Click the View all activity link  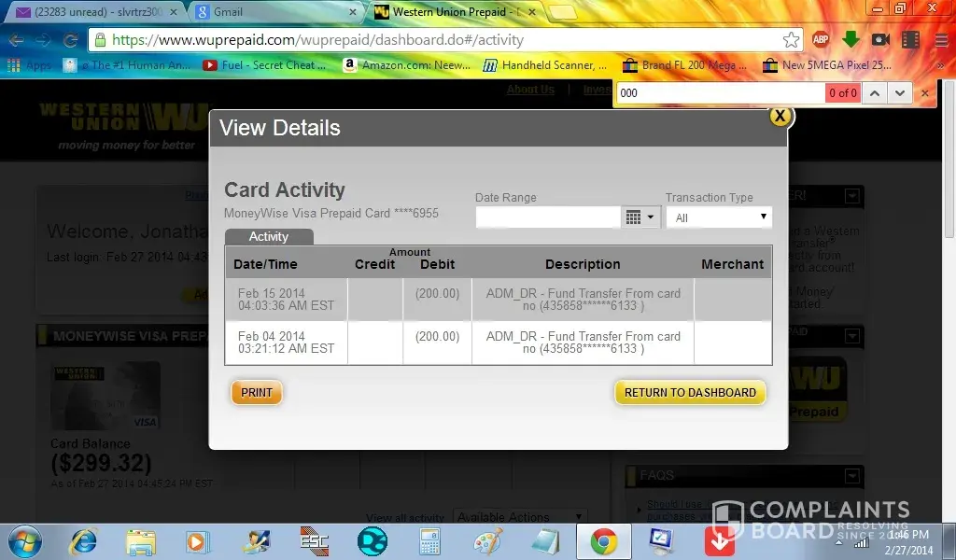coord(405,517)
